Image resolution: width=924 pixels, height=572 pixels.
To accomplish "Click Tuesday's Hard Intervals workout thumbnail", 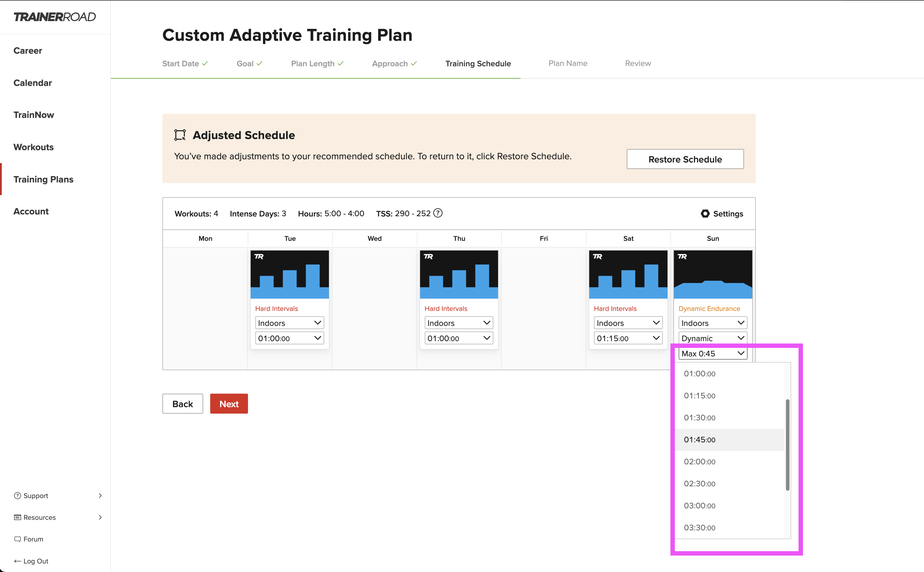I will pos(290,274).
